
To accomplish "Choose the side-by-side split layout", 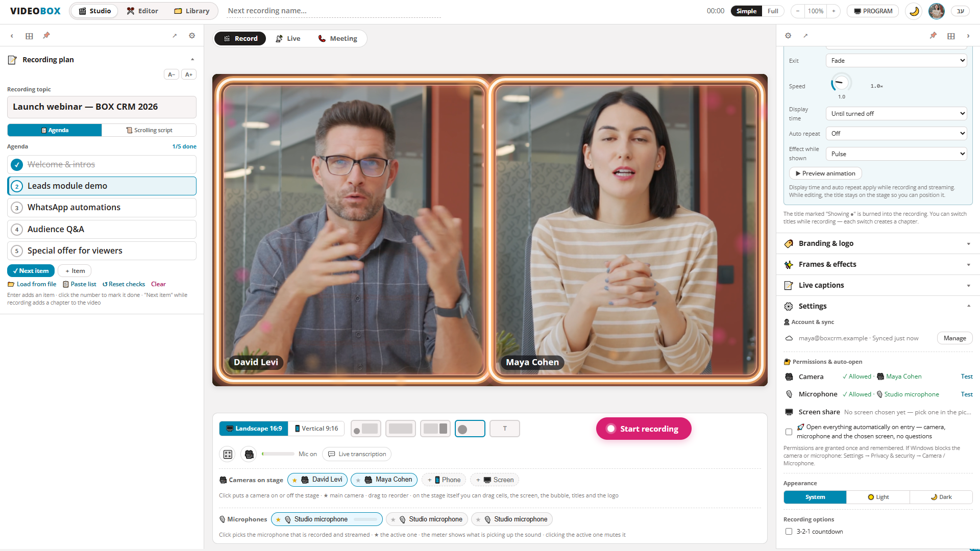I will click(435, 429).
